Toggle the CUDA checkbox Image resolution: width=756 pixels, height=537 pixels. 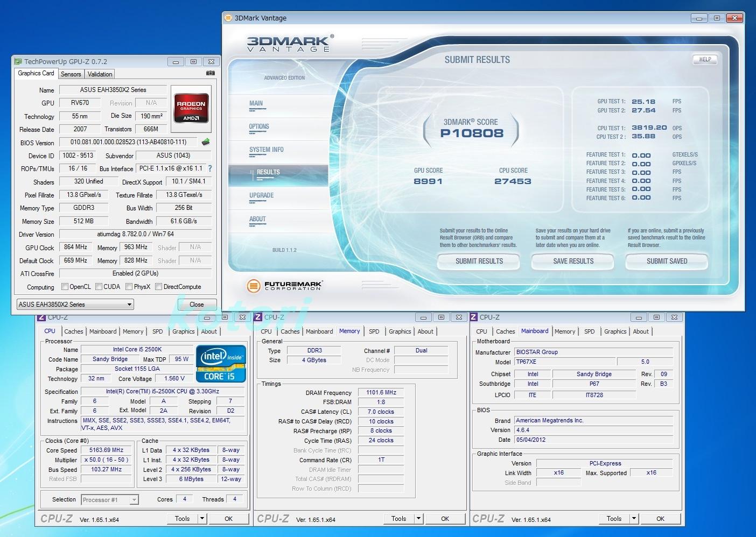99,287
